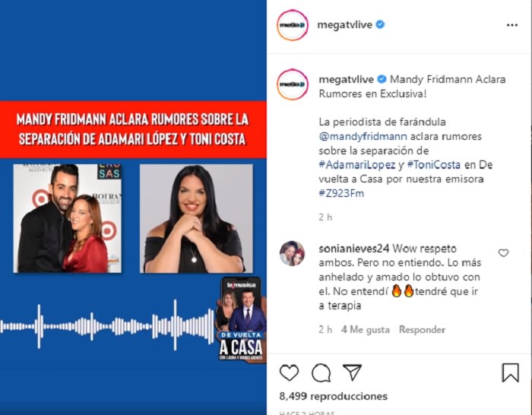
Task: Open the three-dot more options menu
Action: pyautogui.click(x=512, y=25)
